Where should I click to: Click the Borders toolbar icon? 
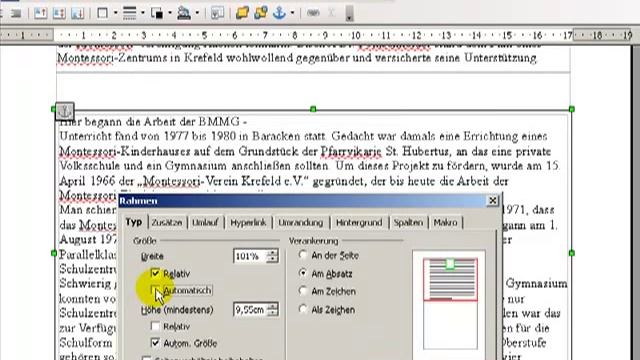pos(102,13)
